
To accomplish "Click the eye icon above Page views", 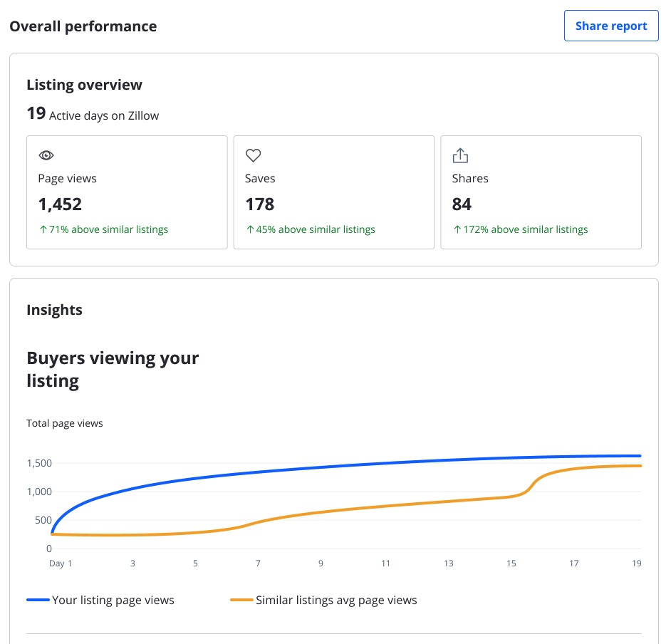I will point(46,155).
